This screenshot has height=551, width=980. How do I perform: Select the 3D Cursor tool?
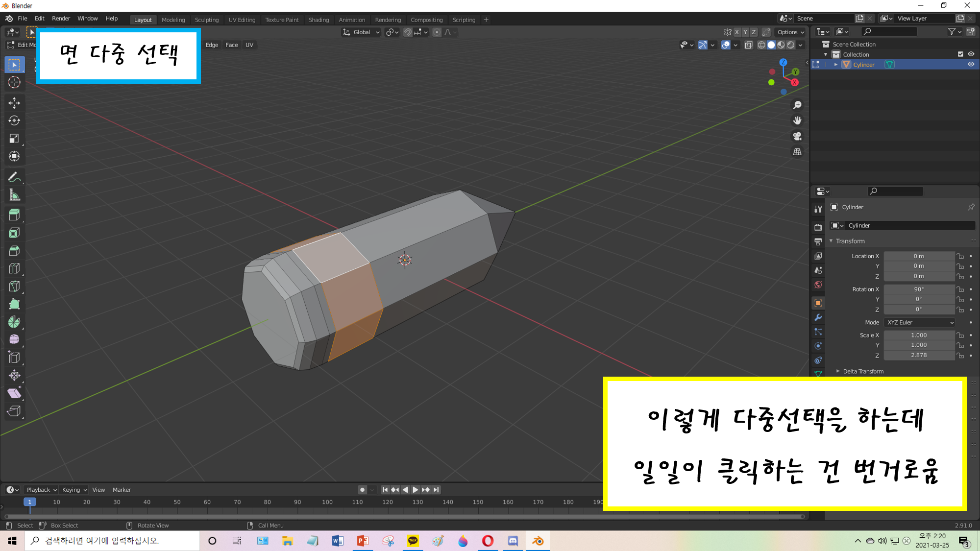(x=14, y=82)
